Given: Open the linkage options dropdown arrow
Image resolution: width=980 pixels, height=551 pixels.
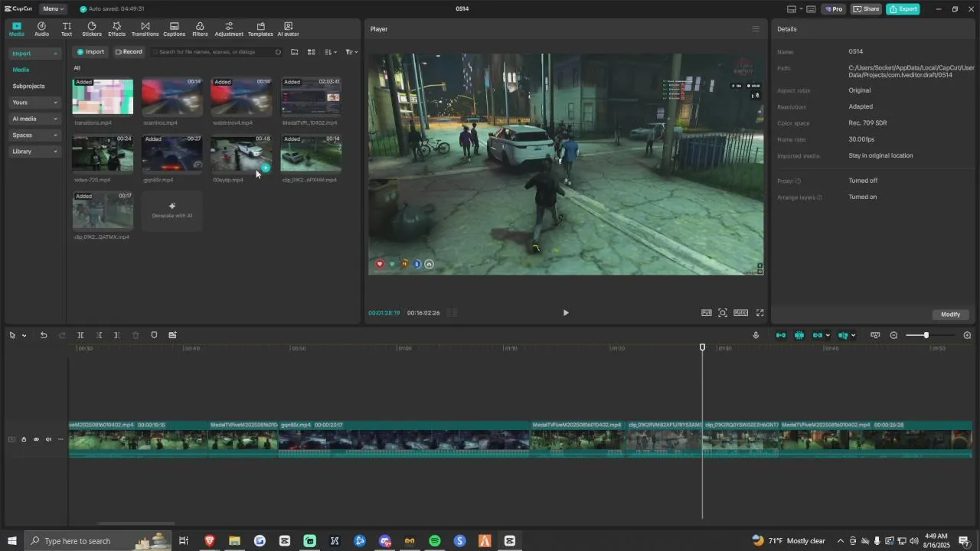Looking at the screenshot, I should pyautogui.click(x=828, y=335).
